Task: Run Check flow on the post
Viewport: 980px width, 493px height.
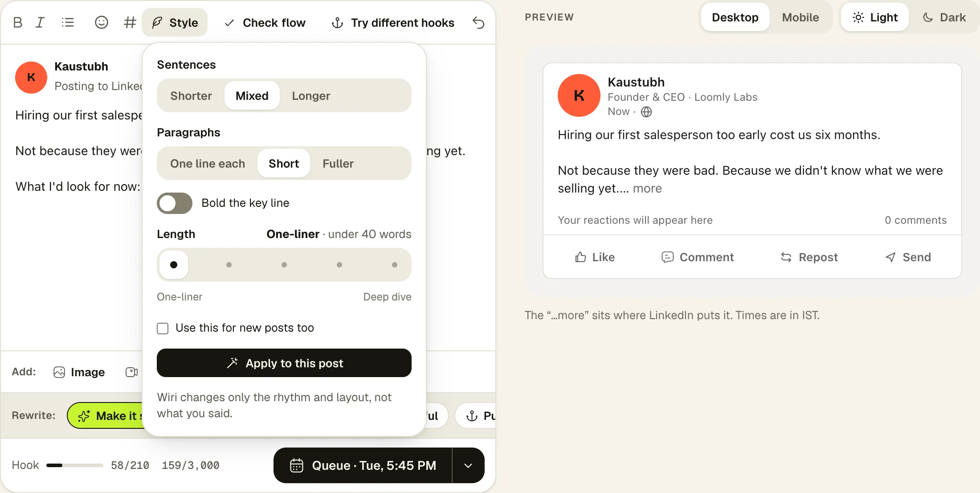Action: (x=265, y=22)
